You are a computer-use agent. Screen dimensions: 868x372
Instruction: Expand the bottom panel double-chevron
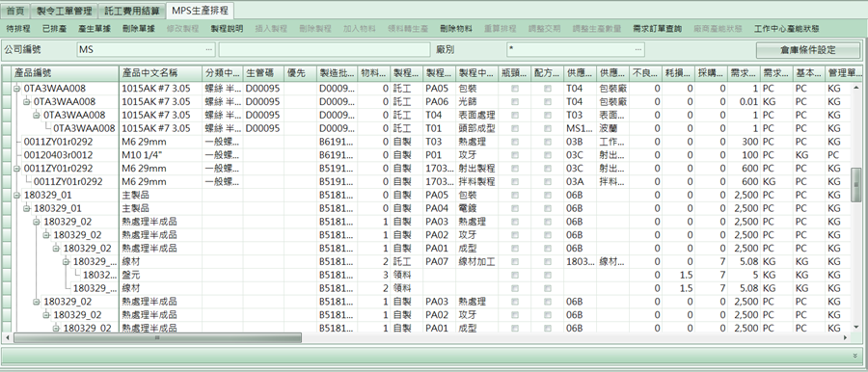[855, 355]
